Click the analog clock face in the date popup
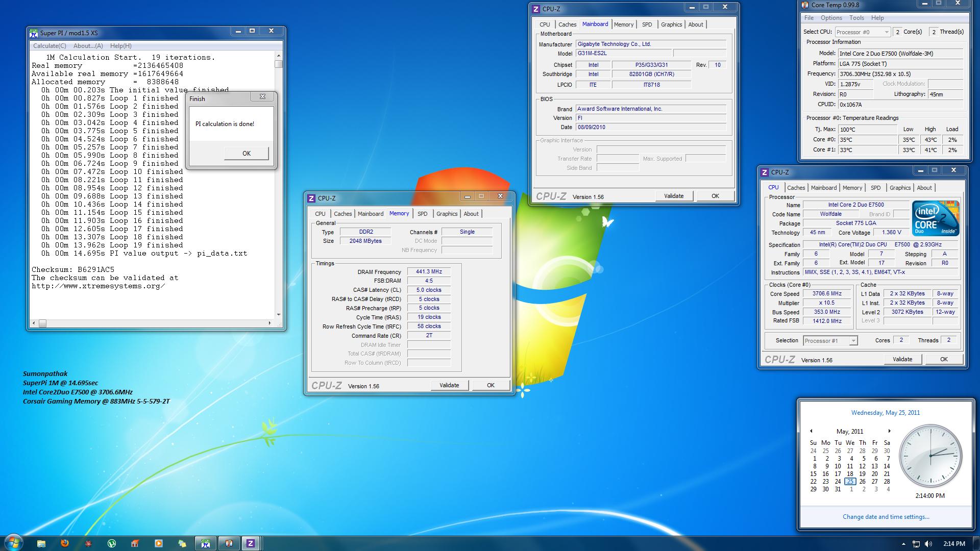Screen dimensions: 980x551 [x=930, y=455]
